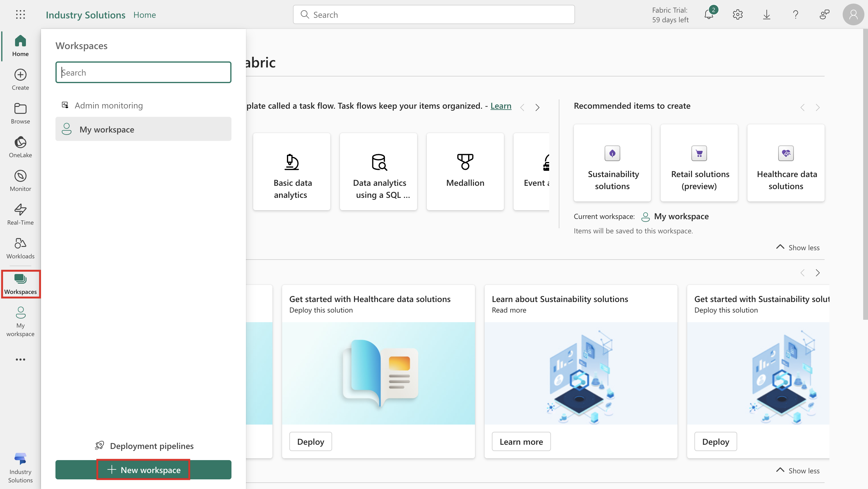Click the global Search box in the header
The image size is (868, 489).
point(434,14)
